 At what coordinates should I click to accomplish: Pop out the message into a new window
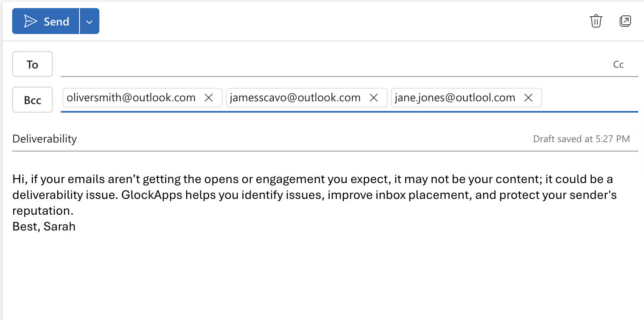click(625, 21)
